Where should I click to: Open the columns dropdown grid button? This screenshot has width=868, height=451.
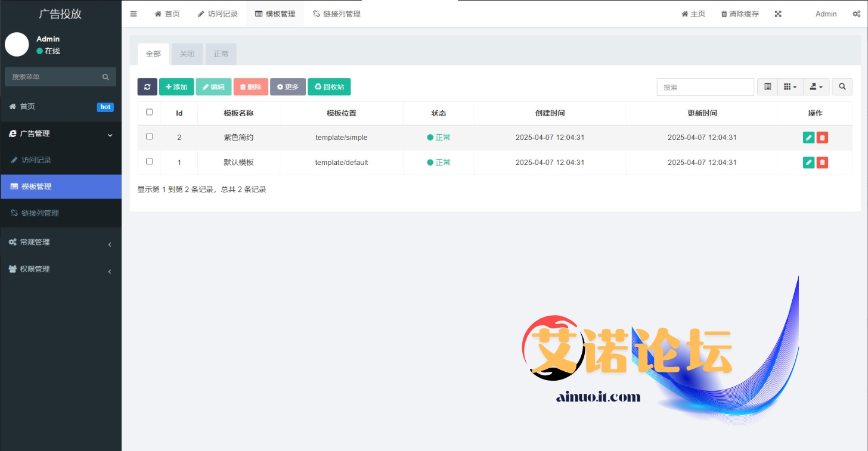(x=790, y=87)
